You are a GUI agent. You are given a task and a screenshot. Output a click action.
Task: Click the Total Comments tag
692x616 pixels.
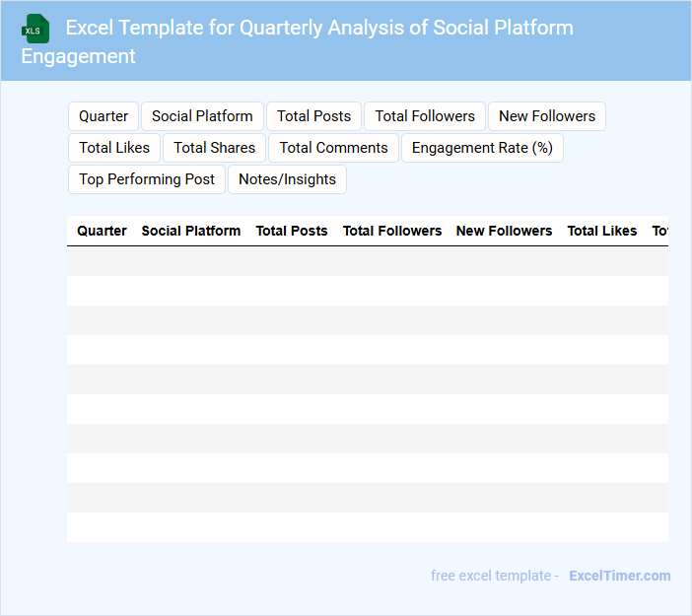(333, 148)
